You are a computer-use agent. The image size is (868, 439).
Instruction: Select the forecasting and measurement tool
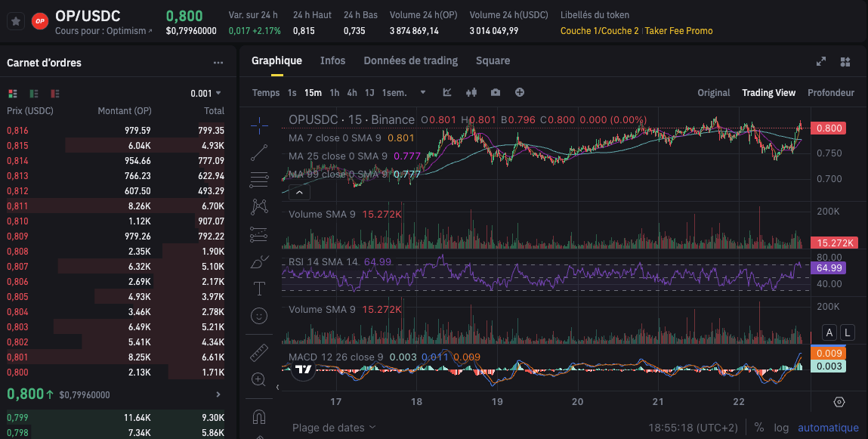(259, 235)
